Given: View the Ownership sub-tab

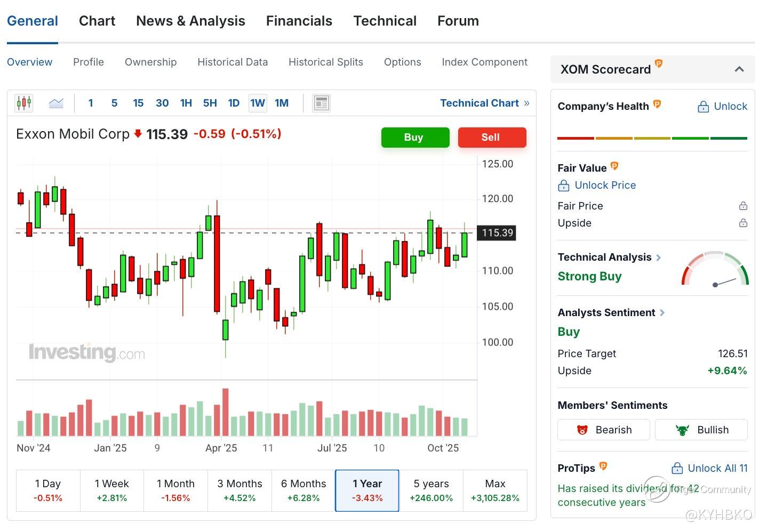Looking at the screenshot, I should 151,62.
